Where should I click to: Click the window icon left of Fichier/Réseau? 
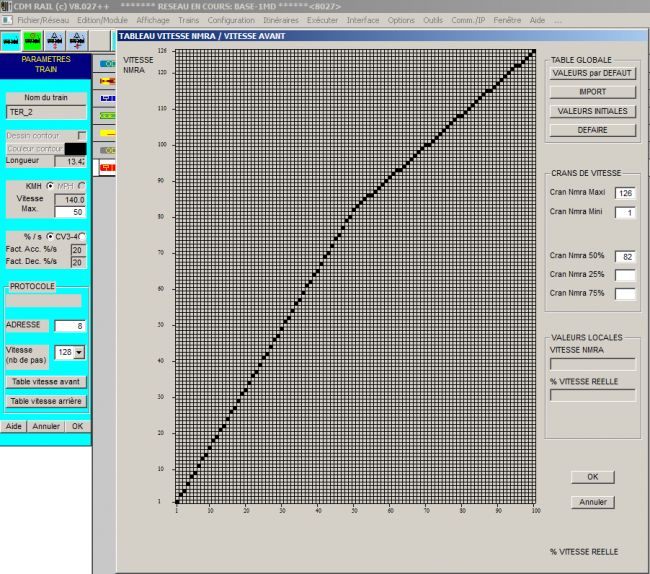7,20
